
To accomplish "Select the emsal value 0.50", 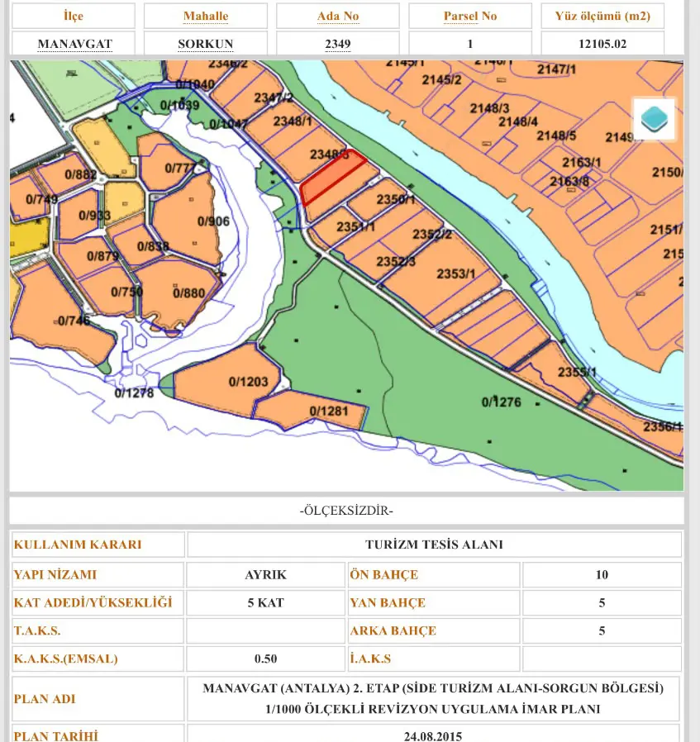I will (x=265, y=659).
